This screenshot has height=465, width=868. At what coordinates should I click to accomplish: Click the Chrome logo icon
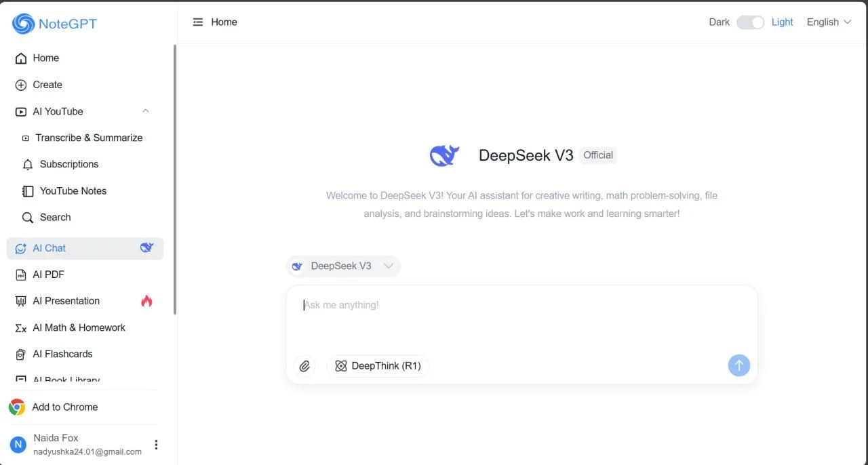pyautogui.click(x=17, y=407)
